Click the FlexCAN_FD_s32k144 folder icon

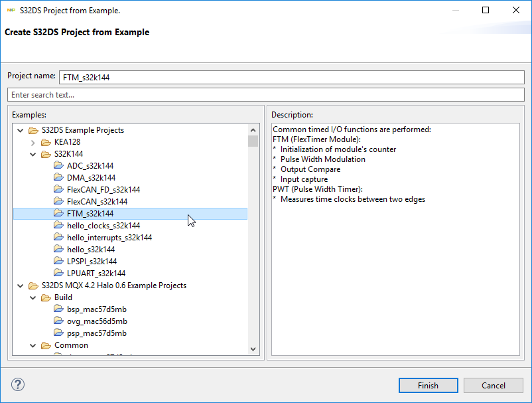59,190
